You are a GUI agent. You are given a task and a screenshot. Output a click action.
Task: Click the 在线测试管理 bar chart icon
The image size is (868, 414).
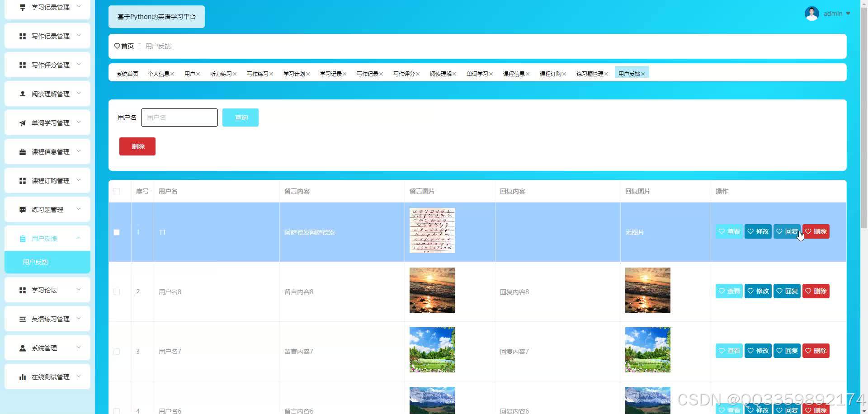tap(23, 377)
